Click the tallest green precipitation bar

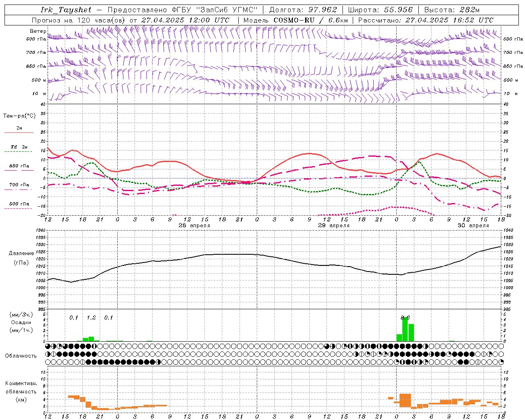point(405,329)
